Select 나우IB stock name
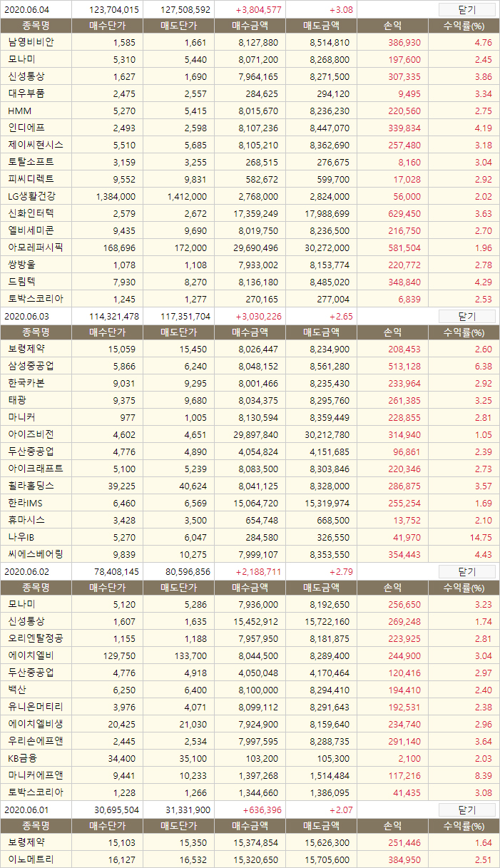The height and width of the screenshot is (868, 500). [x=21, y=537]
